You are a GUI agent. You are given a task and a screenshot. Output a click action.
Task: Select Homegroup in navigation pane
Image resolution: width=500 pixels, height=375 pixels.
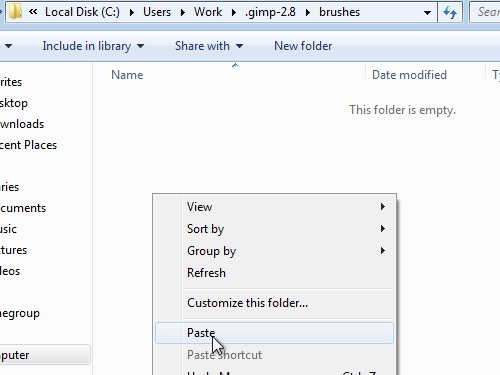(20, 314)
